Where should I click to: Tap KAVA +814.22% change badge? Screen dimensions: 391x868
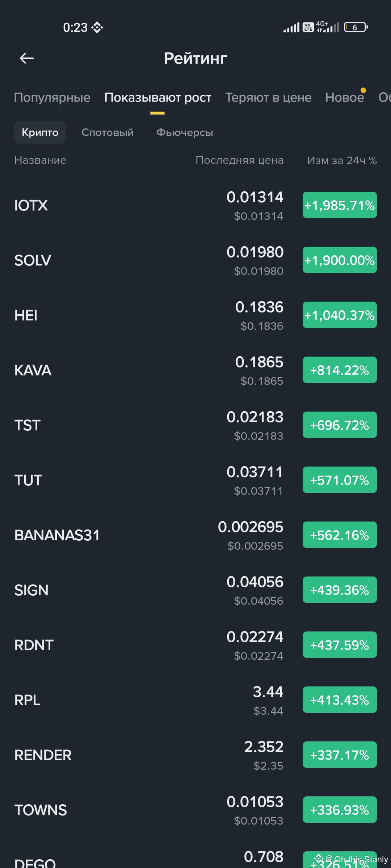[340, 370]
